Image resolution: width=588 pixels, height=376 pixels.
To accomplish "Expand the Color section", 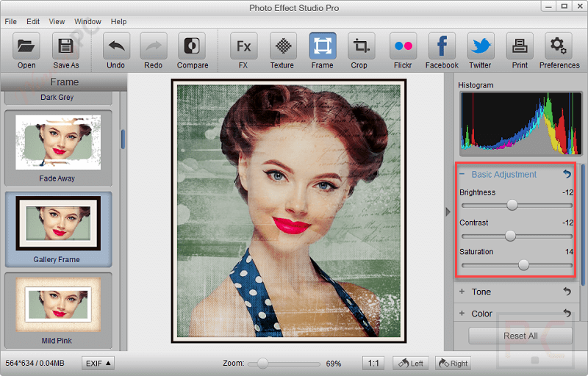I will (x=462, y=313).
